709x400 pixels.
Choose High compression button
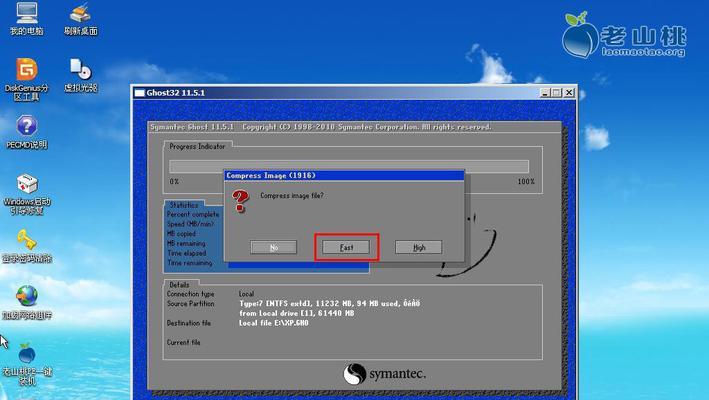(419, 247)
